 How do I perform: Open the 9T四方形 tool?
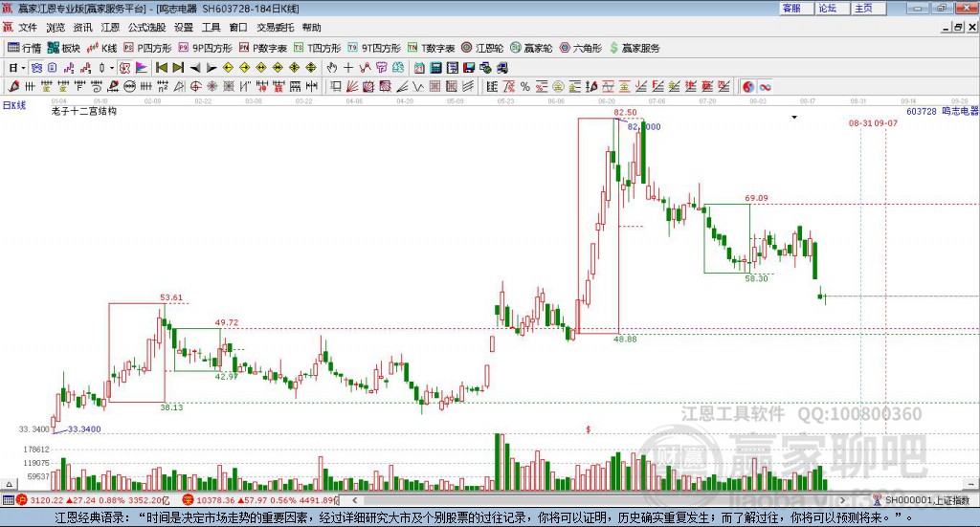tap(374, 48)
